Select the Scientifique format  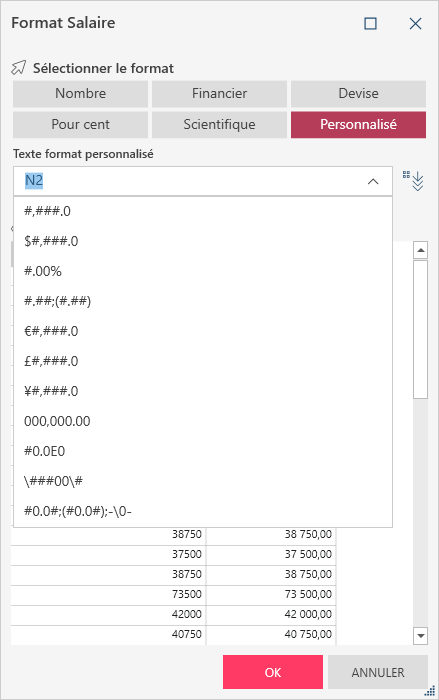click(219, 124)
